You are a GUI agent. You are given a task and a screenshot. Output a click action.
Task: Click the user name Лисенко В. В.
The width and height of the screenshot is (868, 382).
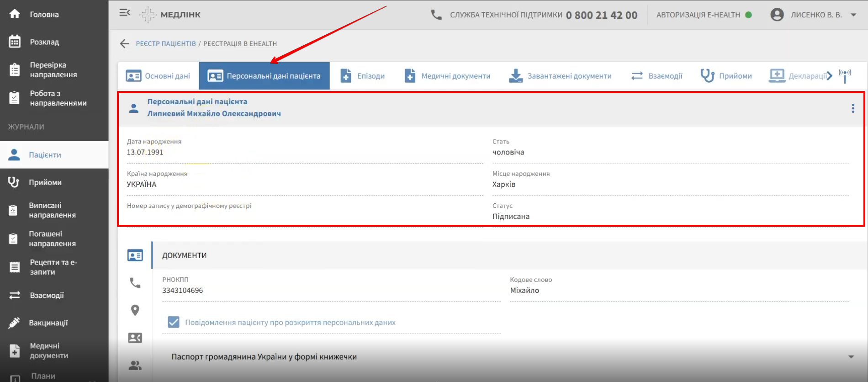coord(816,15)
